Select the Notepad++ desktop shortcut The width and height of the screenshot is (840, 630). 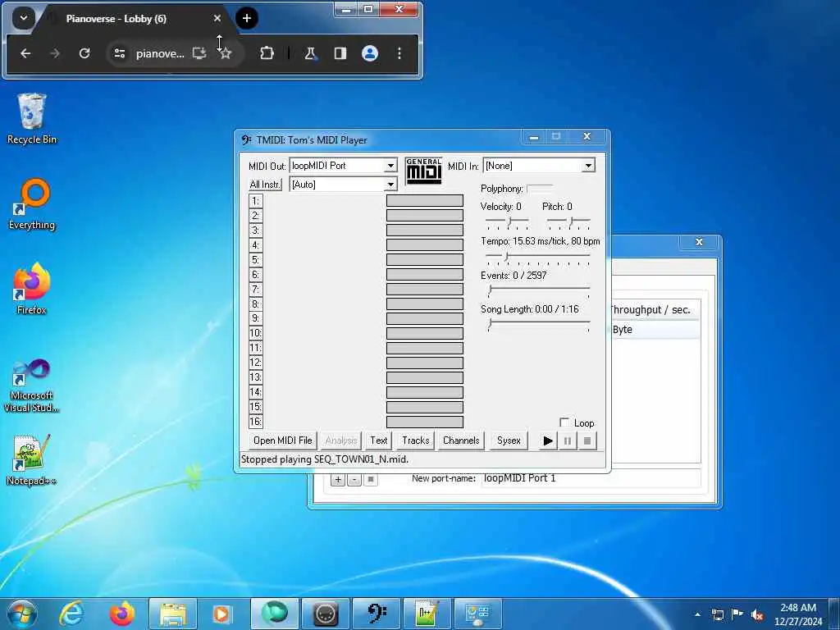pos(32,459)
